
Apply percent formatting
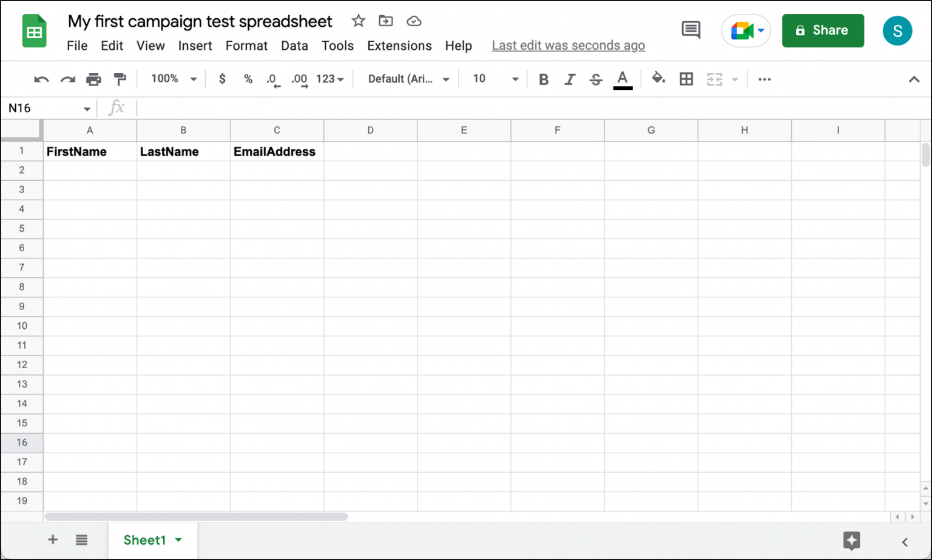click(x=248, y=79)
